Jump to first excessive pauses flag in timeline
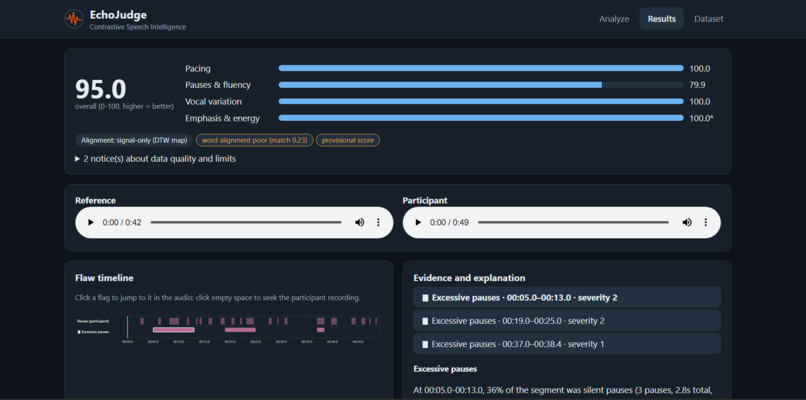806x400 pixels. point(174,330)
